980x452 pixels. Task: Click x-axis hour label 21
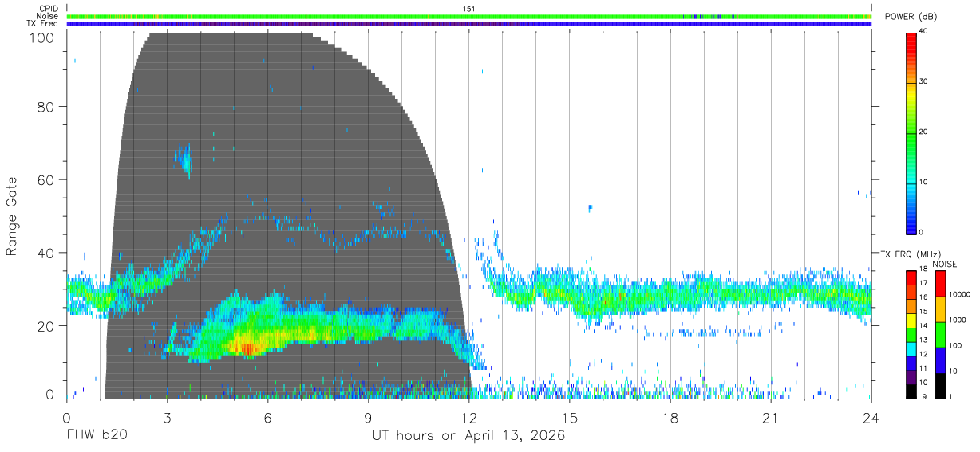(770, 418)
